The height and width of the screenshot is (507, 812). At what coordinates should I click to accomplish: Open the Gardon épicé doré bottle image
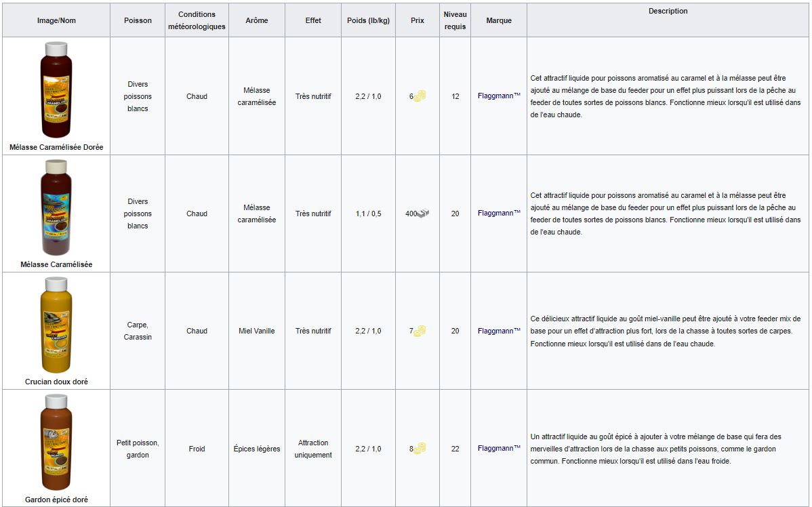(x=56, y=442)
